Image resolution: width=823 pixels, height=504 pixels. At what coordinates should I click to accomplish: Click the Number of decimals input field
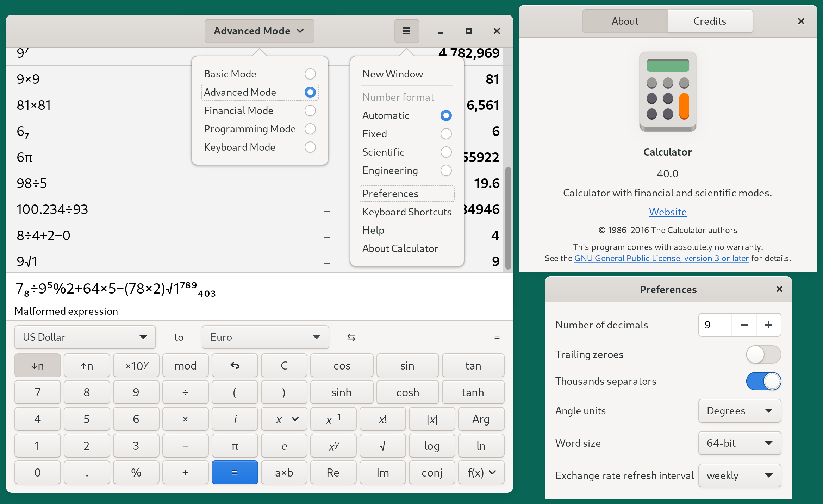[715, 325]
